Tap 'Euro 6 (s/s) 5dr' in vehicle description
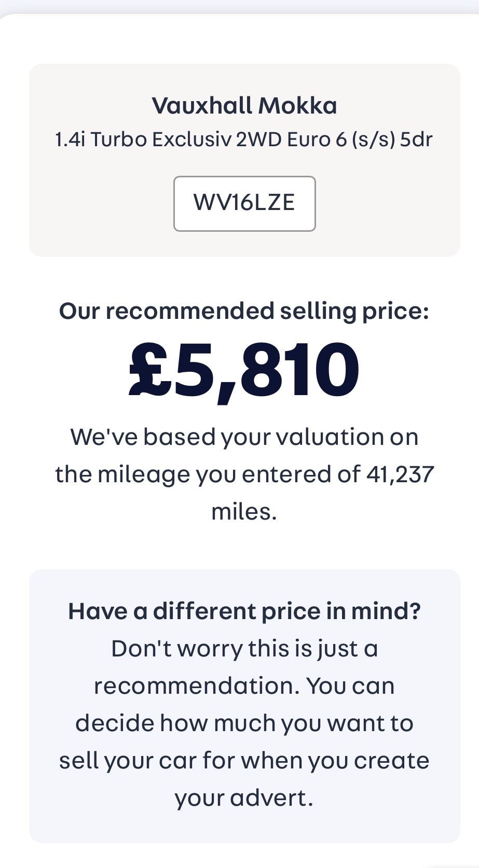This screenshot has width=479, height=868. (x=359, y=139)
